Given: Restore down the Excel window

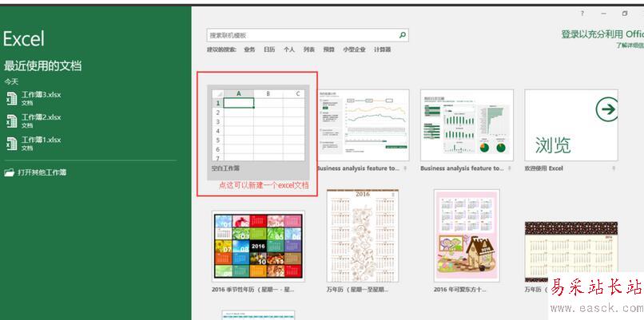Looking at the screenshot, I should point(625,14).
